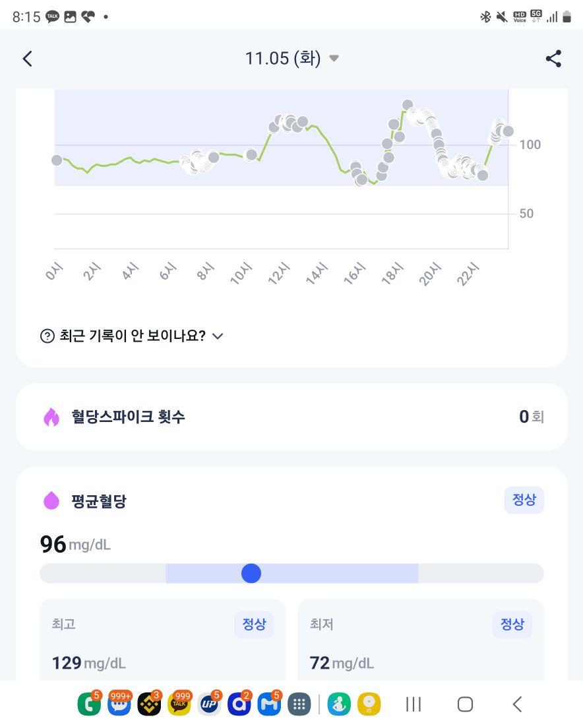Select the first glucose data point at 0시
The width and height of the screenshot is (583, 728).
(57, 160)
